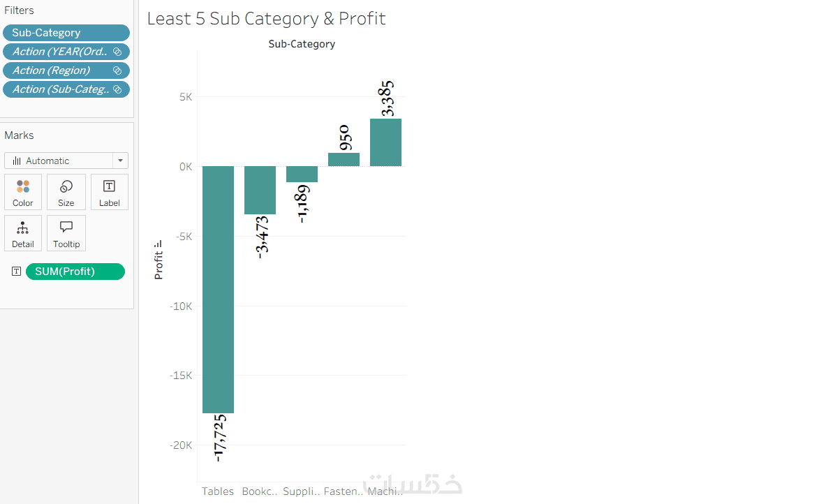
Task: Click the Sub-Category column header
Action: coord(302,44)
